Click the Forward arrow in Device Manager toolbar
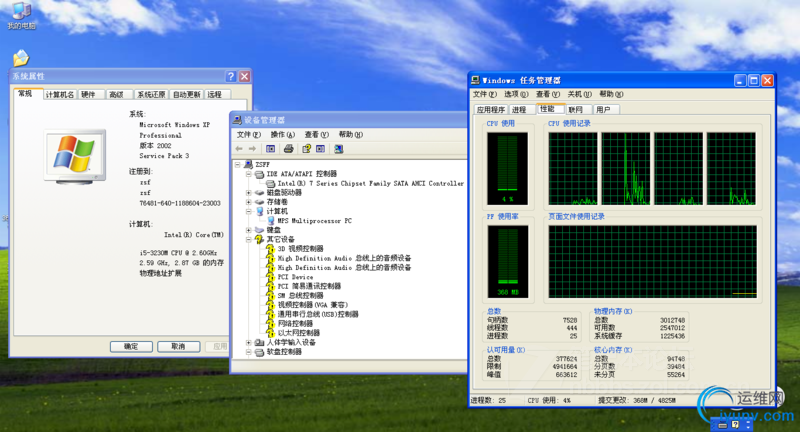 [x=252, y=148]
